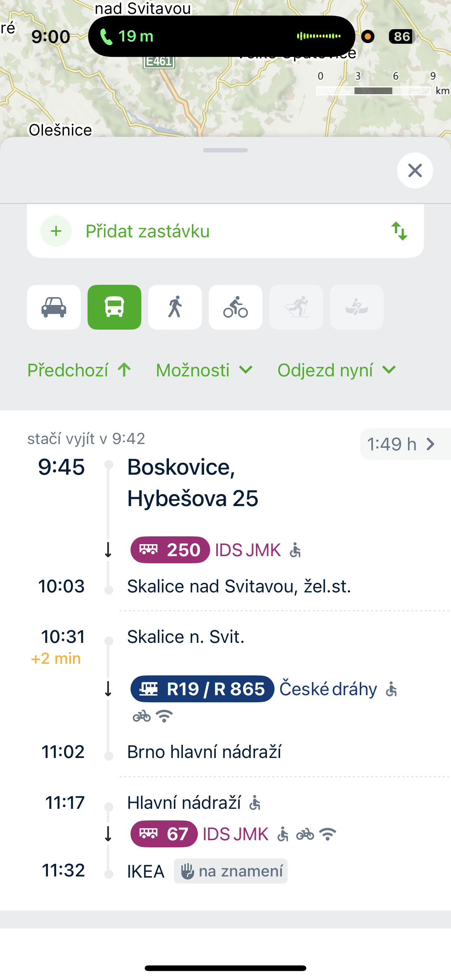Select car transport mode

coord(53,307)
